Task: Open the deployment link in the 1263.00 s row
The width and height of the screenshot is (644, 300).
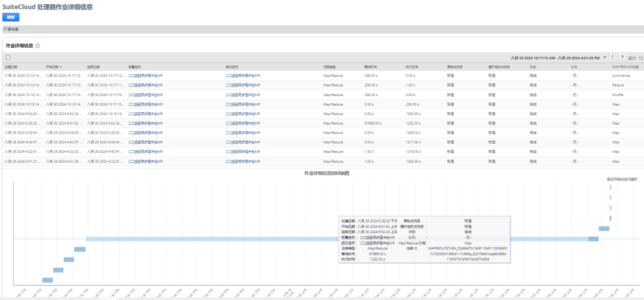Action: pos(146,162)
